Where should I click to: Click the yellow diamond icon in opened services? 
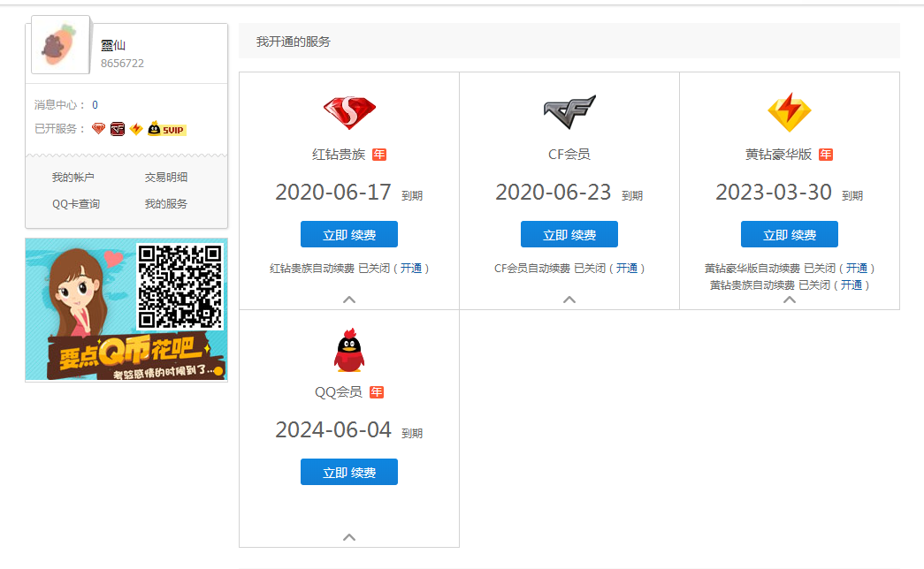pyautogui.click(x=136, y=128)
